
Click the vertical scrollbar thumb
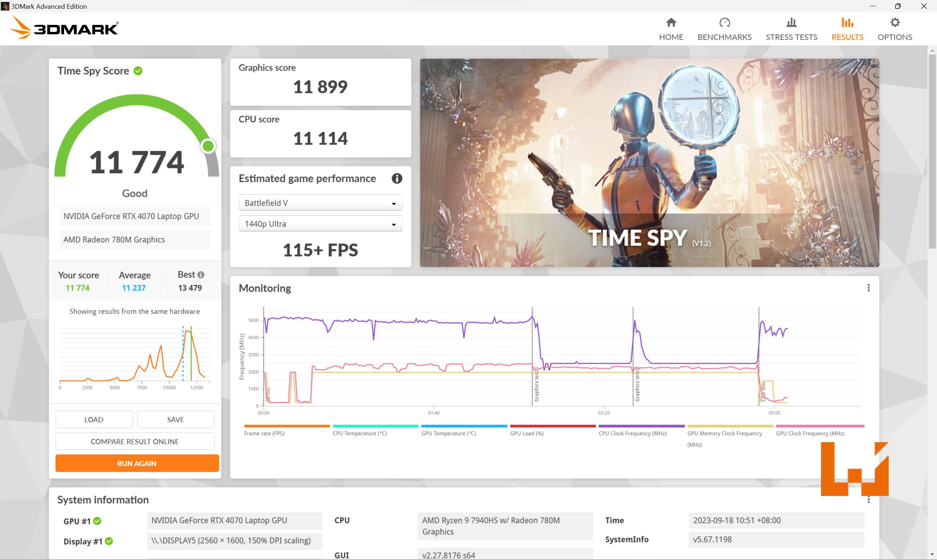pyautogui.click(x=932, y=151)
